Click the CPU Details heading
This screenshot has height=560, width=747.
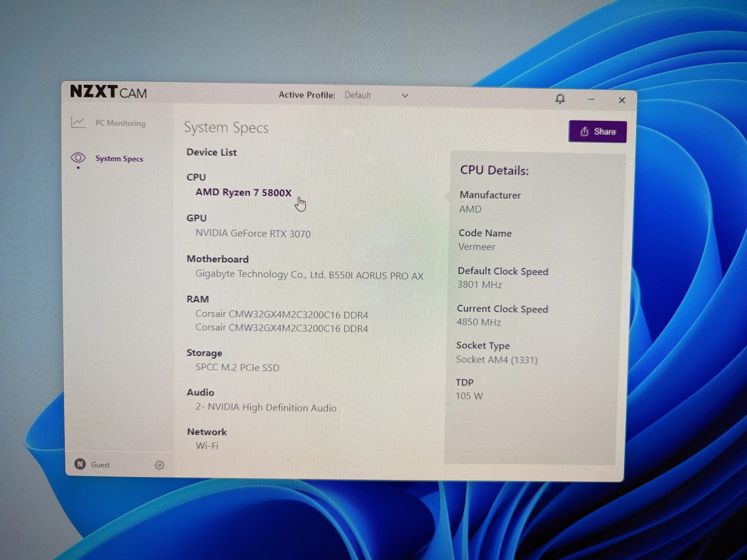[494, 170]
